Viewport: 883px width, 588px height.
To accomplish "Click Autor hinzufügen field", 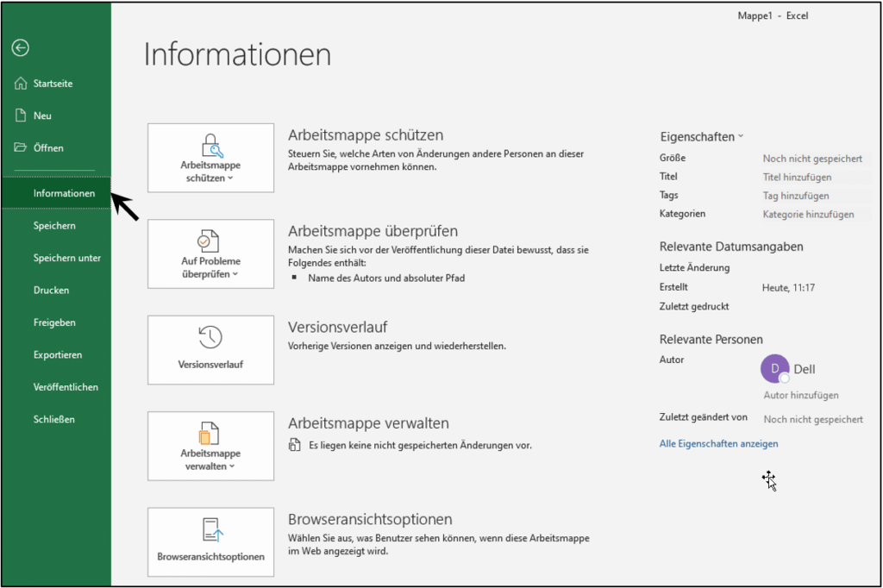I will (x=801, y=396).
